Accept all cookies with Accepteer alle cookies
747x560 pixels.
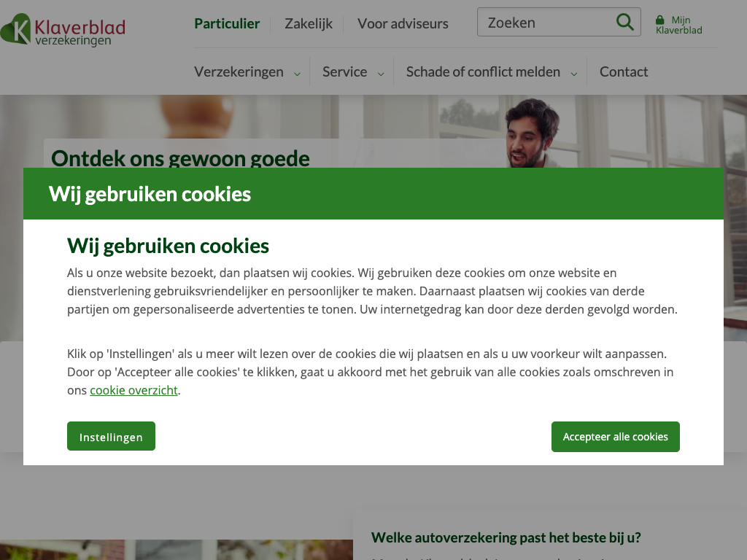click(616, 437)
